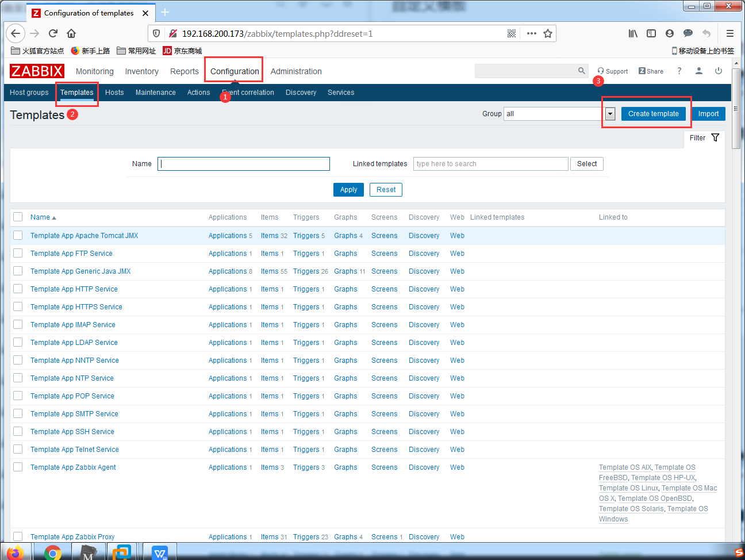Open the Support link
This screenshot has height=560, width=745.
click(x=613, y=71)
